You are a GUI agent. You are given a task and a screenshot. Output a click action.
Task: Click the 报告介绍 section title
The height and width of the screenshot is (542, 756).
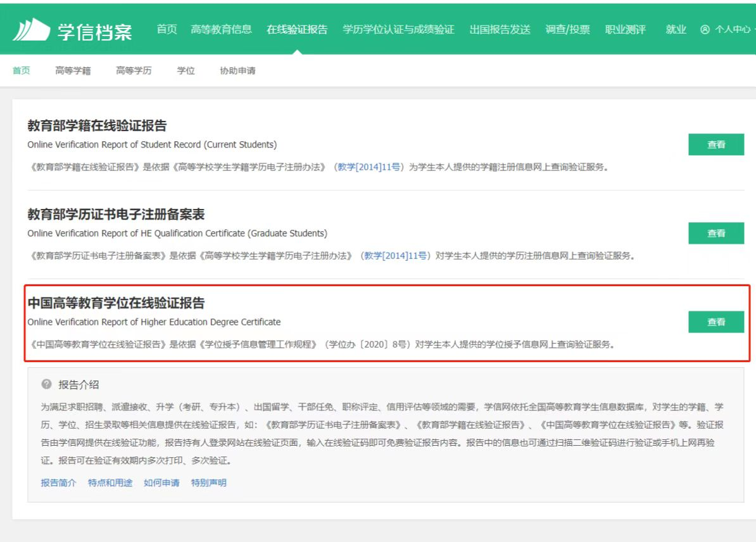(x=79, y=384)
